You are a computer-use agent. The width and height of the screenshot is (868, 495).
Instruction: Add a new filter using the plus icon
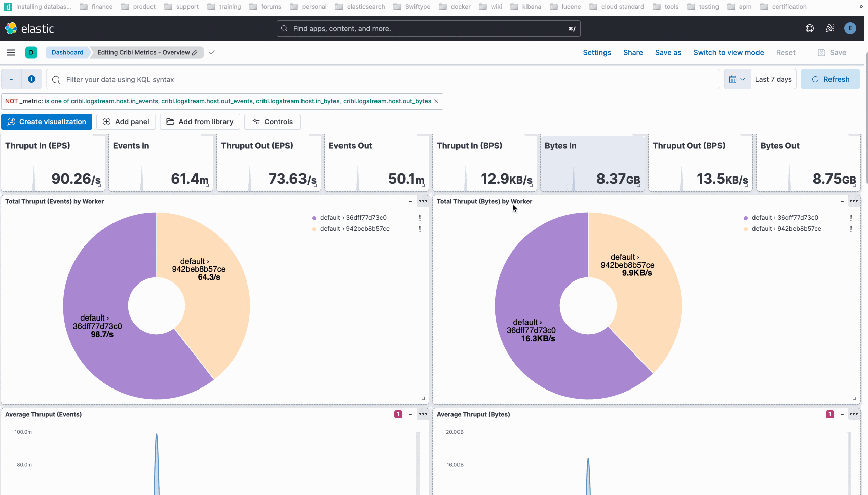(x=31, y=79)
